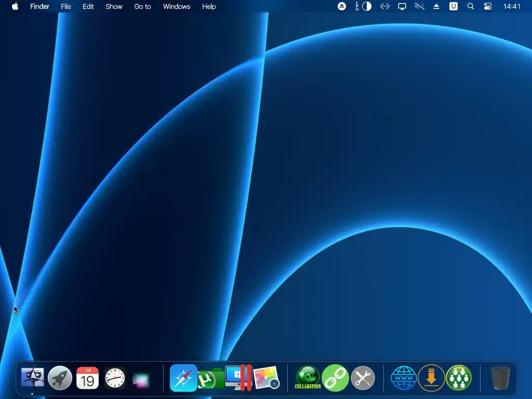This screenshot has height=399, width=532.
Task: Launch Safari compass browser from dock
Action: pos(183,378)
